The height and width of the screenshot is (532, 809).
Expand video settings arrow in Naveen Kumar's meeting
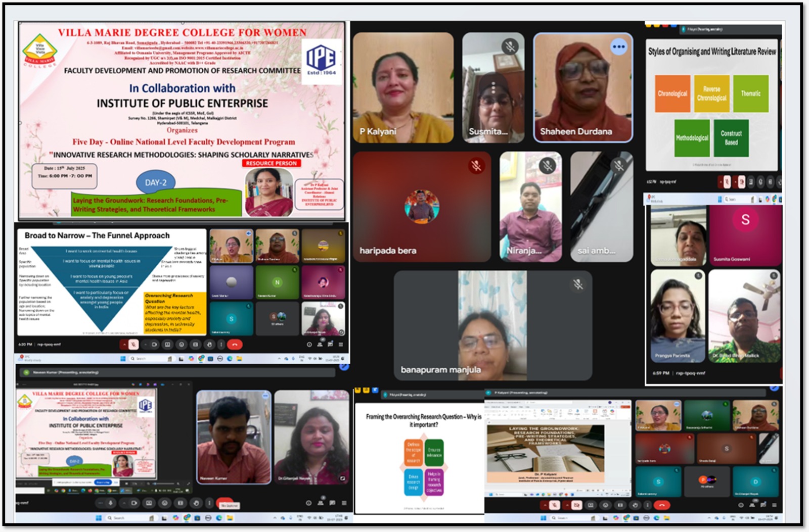pos(124,503)
